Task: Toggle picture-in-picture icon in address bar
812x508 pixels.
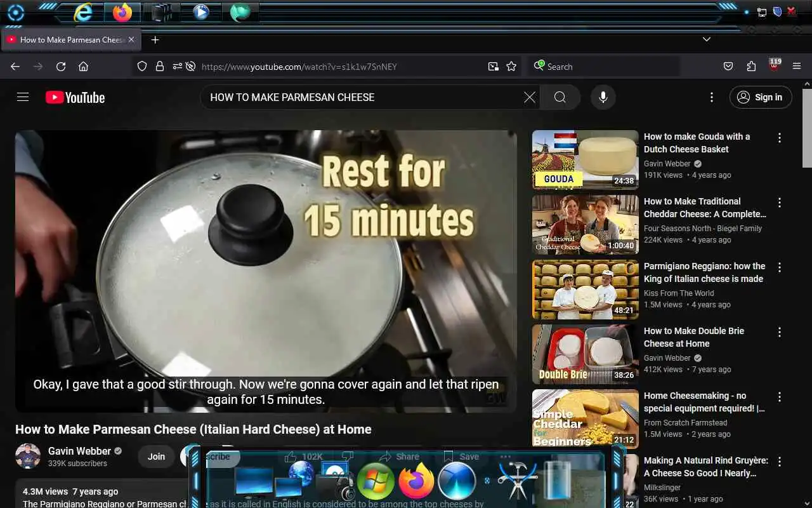Action: (493, 66)
